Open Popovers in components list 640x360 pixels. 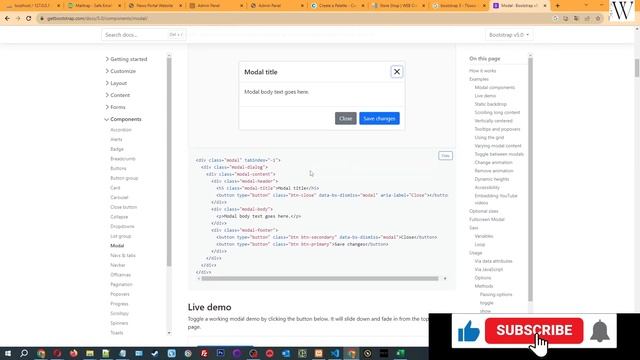tap(120, 294)
